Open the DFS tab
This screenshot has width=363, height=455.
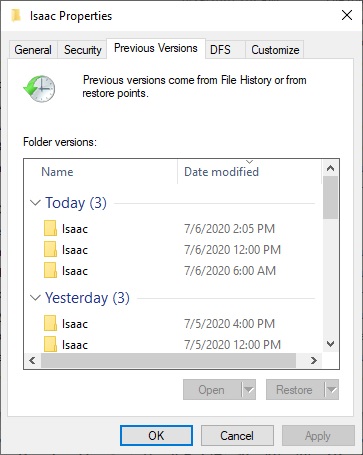tap(220, 50)
